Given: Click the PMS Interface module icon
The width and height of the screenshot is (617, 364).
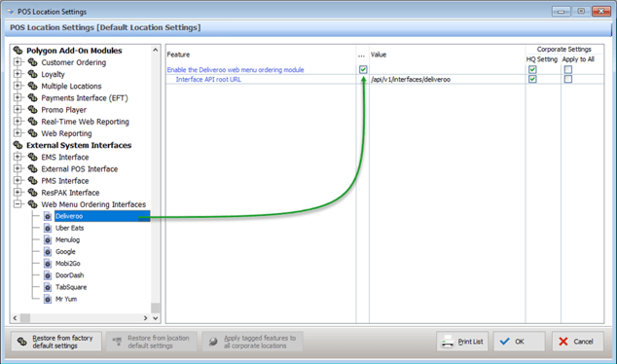Looking at the screenshot, I should point(33,181).
